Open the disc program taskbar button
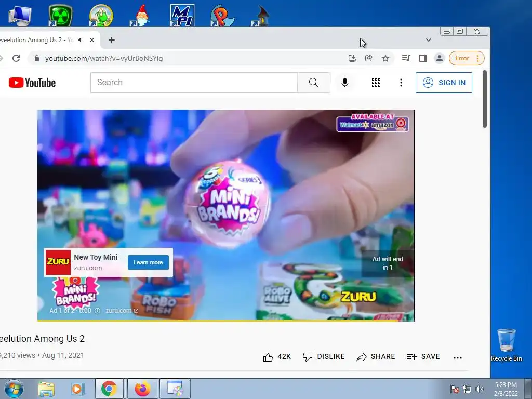 [175, 389]
